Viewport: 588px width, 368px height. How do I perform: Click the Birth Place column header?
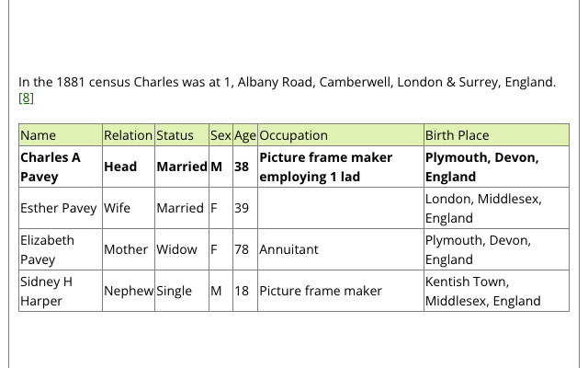pos(496,135)
